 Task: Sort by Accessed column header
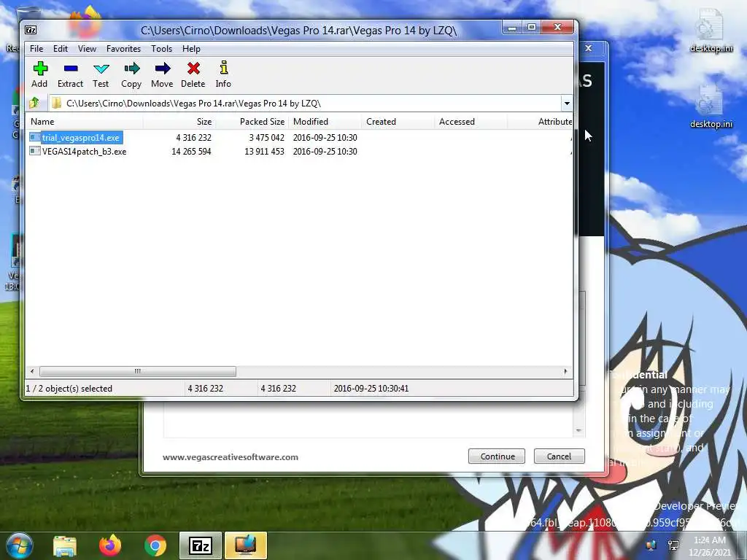click(x=471, y=122)
